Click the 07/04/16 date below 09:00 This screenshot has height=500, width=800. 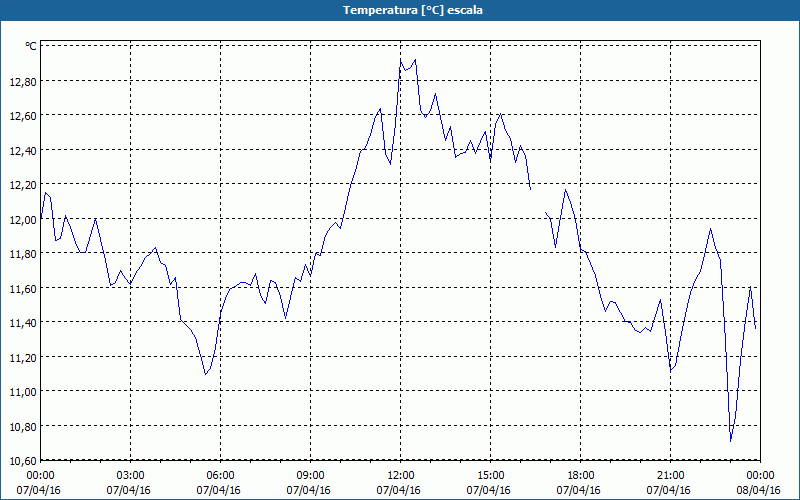pyautogui.click(x=308, y=490)
